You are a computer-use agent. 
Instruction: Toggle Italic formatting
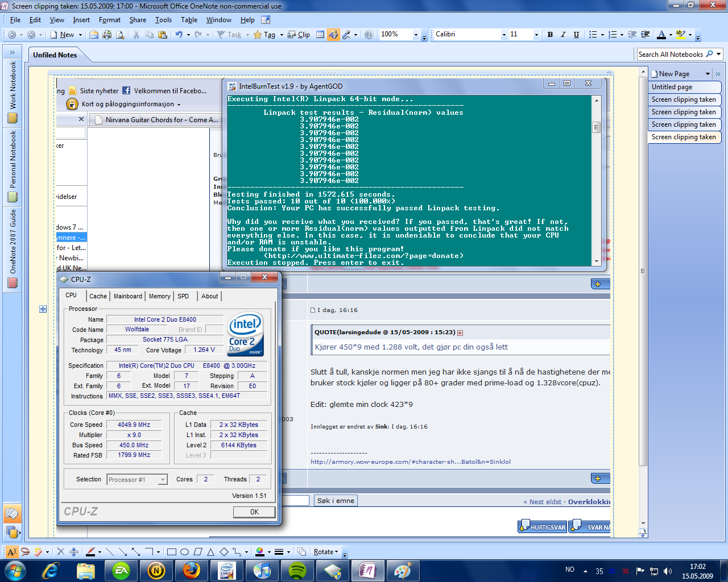coord(563,35)
